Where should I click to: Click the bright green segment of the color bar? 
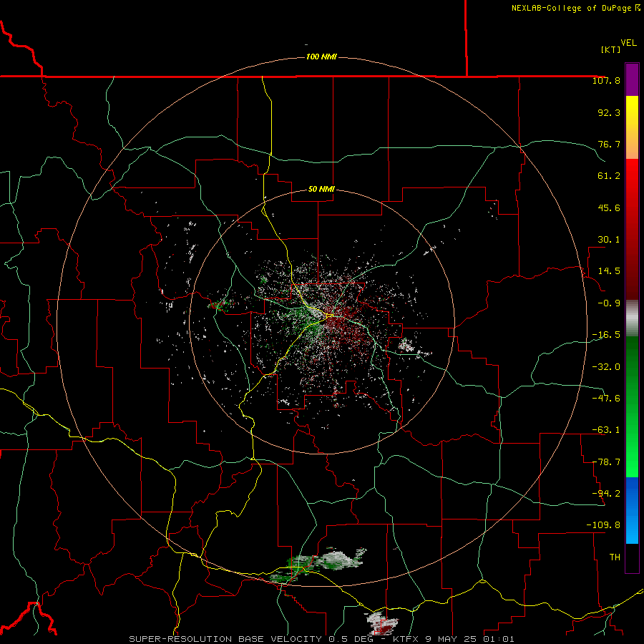click(x=632, y=406)
